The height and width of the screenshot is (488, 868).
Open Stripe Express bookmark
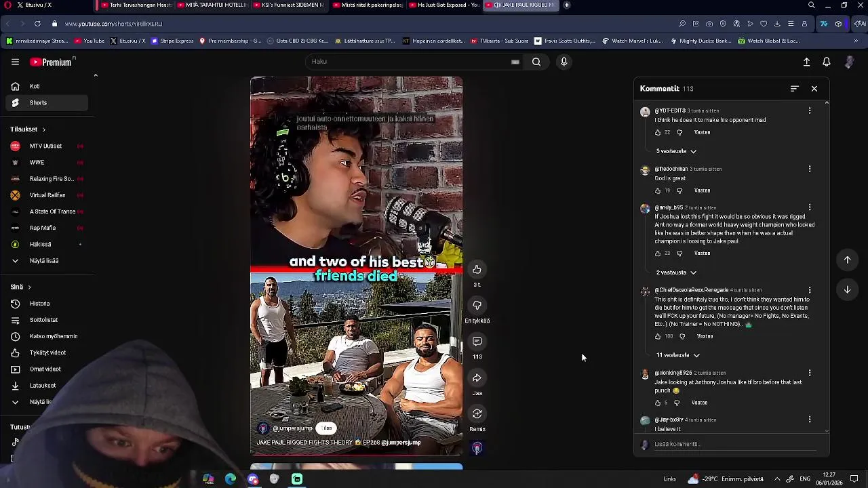coord(173,41)
